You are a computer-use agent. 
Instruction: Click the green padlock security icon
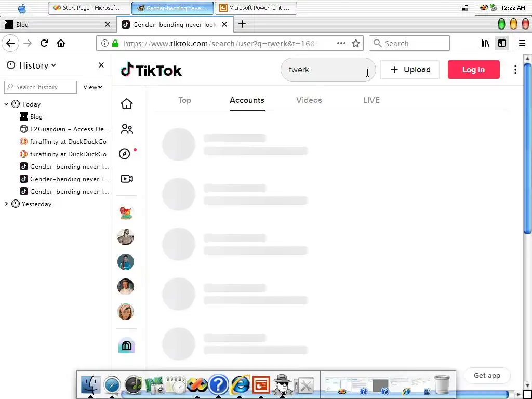pos(115,44)
